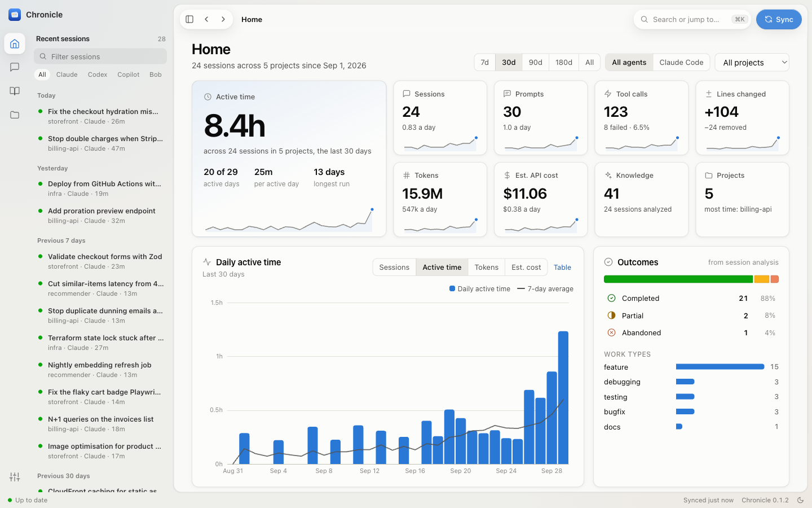Open the knowledge book sidebar icon
Screen dimensions: 812x508
click(x=15, y=91)
